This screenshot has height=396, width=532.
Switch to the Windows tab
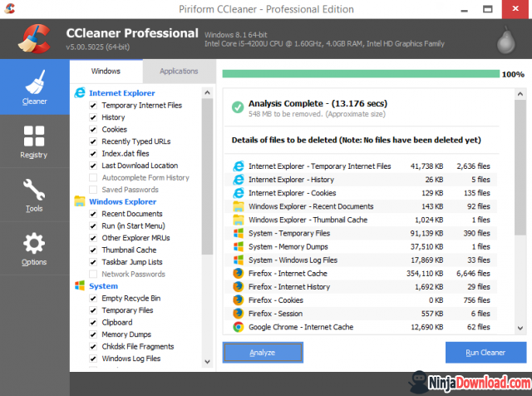pyautogui.click(x=106, y=72)
